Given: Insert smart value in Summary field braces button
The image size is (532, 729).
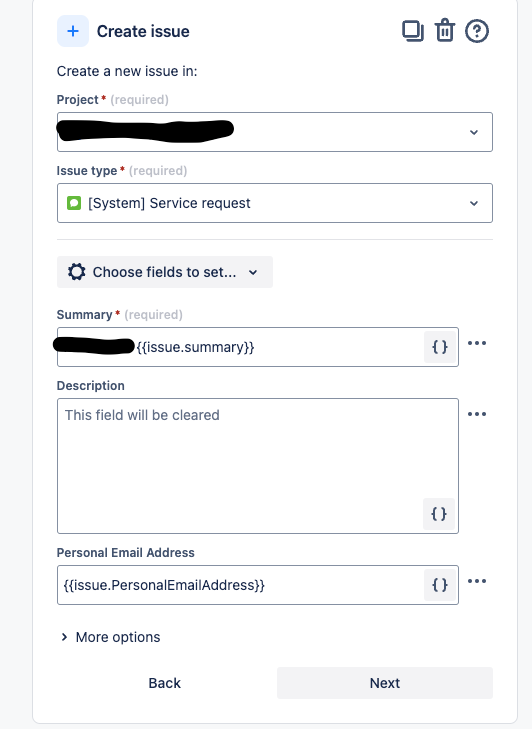Looking at the screenshot, I should [x=439, y=347].
